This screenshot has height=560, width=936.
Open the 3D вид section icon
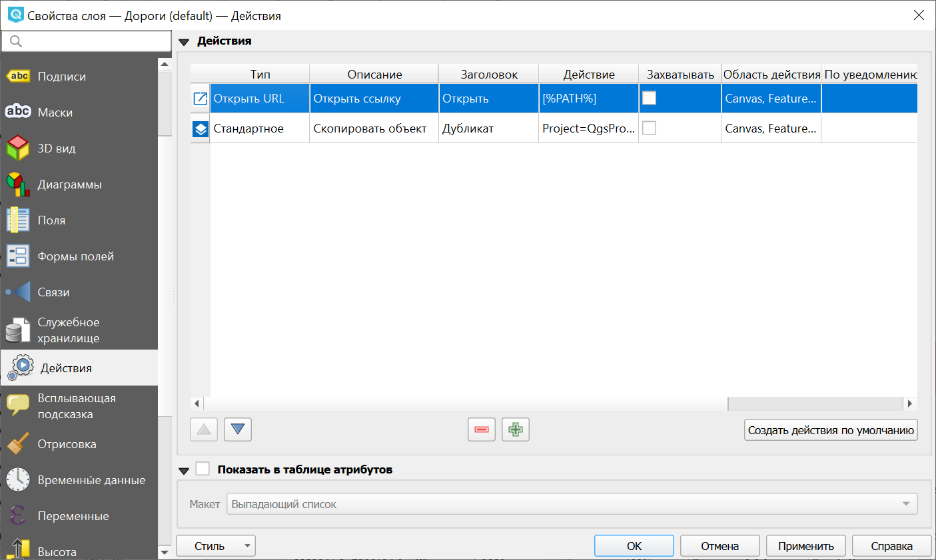tap(17, 148)
